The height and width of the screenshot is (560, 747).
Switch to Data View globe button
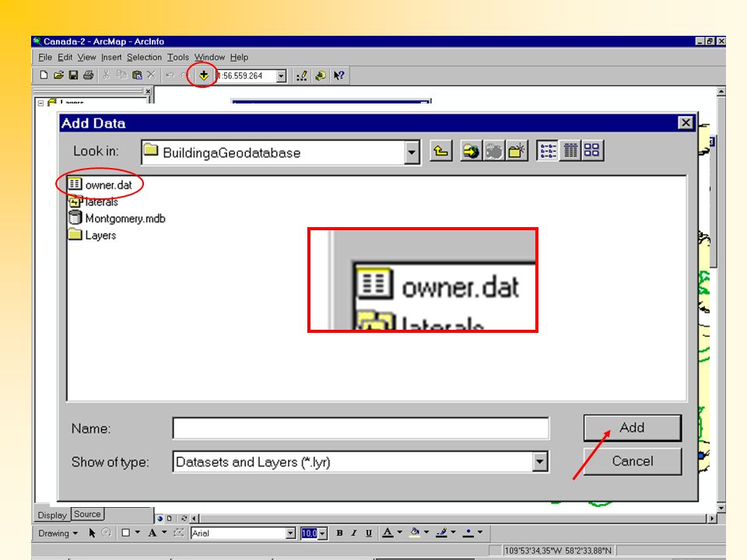[x=160, y=518]
